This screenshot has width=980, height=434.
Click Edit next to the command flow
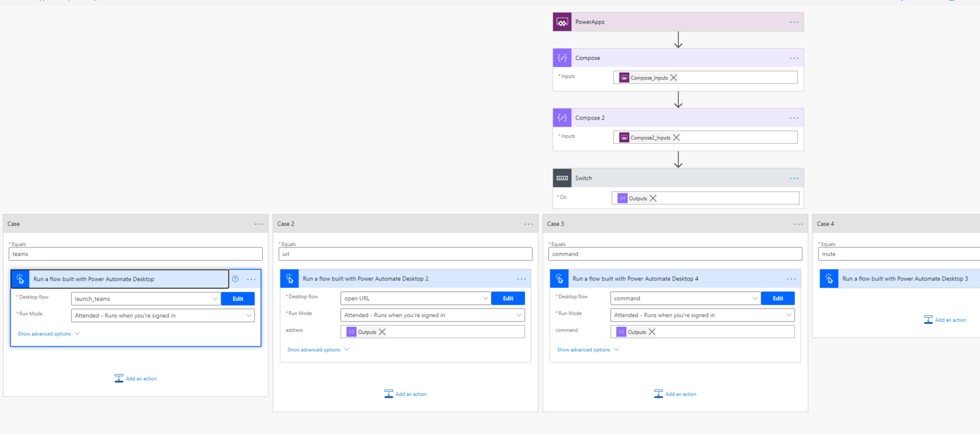tap(778, 298)
